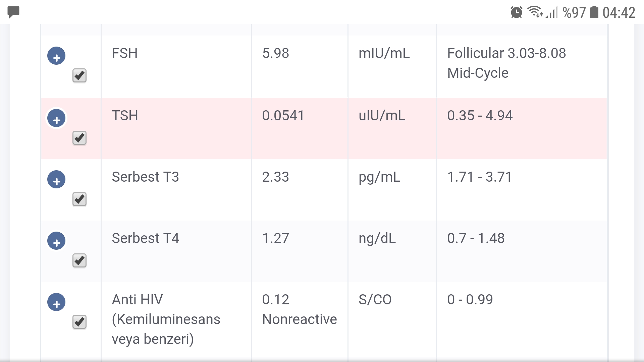Expand details for the Serbest T3 result
Viewport: 644px width, 362px height.
tap(56, 179)
